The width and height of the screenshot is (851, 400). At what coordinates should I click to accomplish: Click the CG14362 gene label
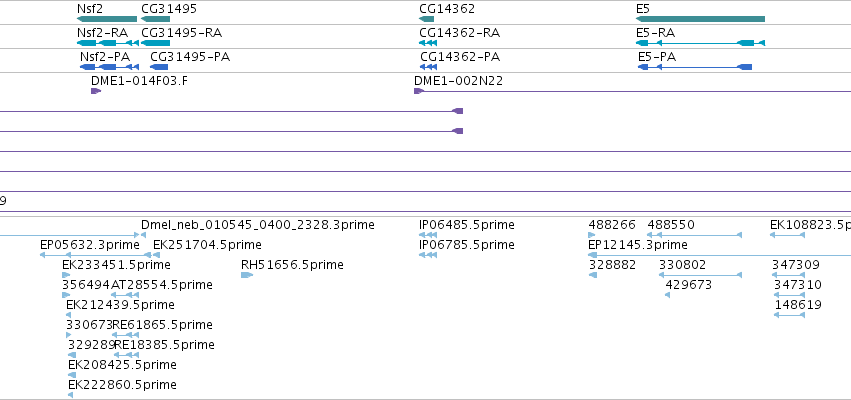click(447, 9)
